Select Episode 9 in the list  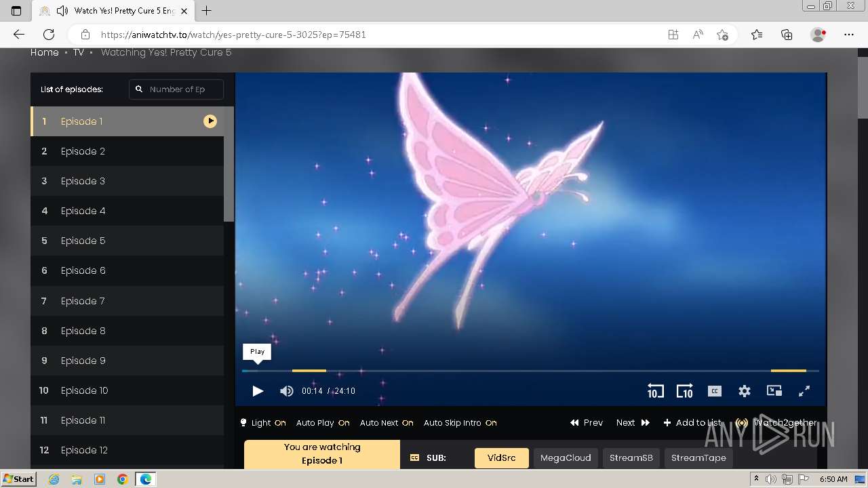point(127,361)
